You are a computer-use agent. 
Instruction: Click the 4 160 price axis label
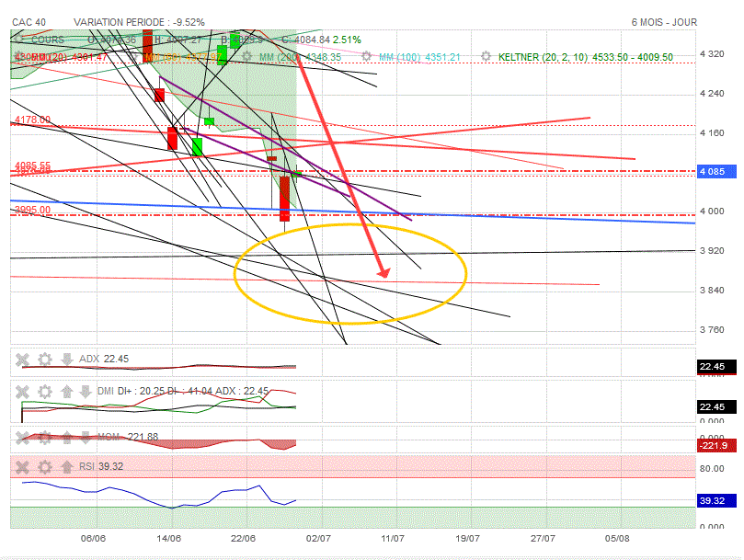712,133
